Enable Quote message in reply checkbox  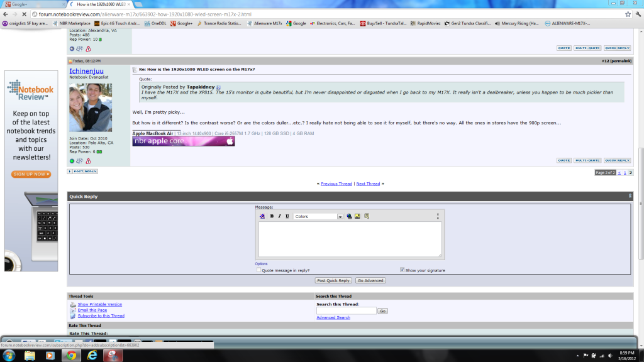coord(258,270)
